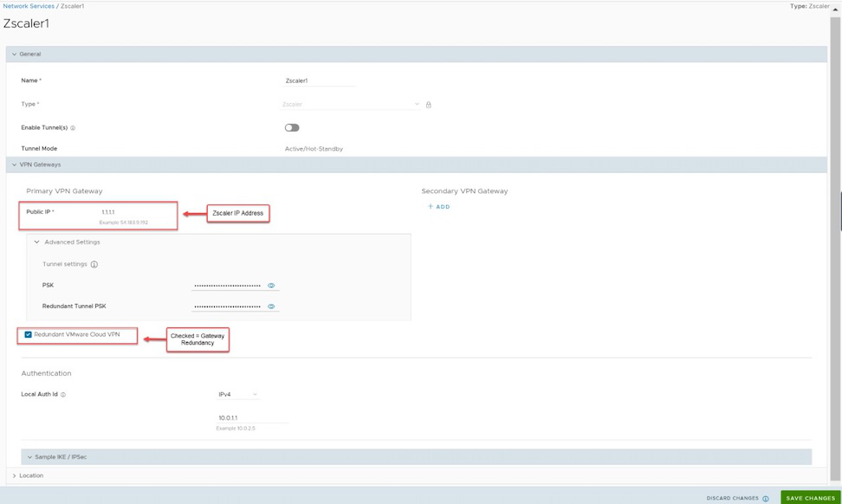
Task: Open the IPv4 Local Auth Id dropdown
Action: click(238, 395)
